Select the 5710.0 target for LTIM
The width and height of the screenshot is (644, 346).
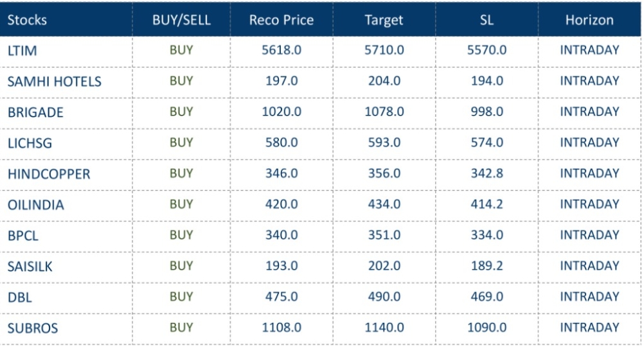click(x=384, y=51)
